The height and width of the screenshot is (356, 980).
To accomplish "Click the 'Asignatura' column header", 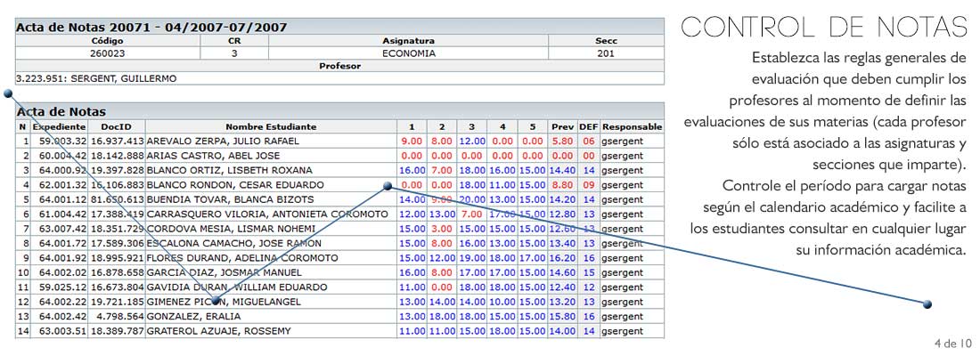I will [x=408, y=41].
